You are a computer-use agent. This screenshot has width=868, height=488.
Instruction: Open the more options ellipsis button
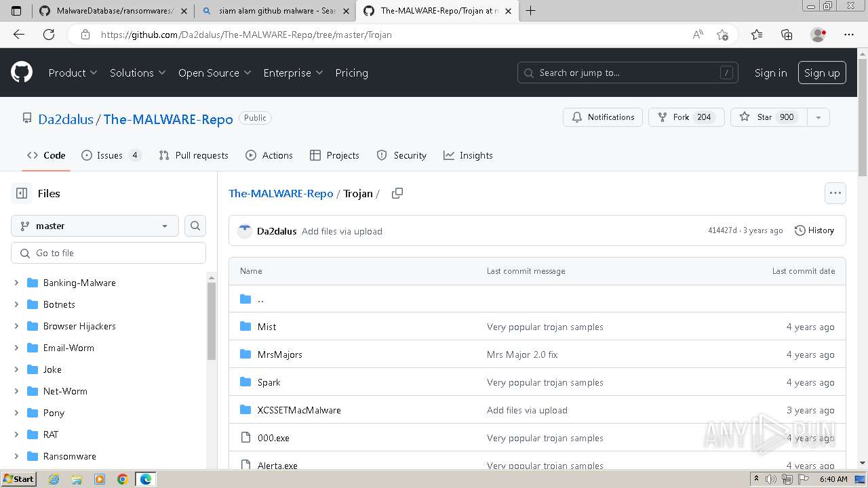pyautogui.click(x=835, y=193)
